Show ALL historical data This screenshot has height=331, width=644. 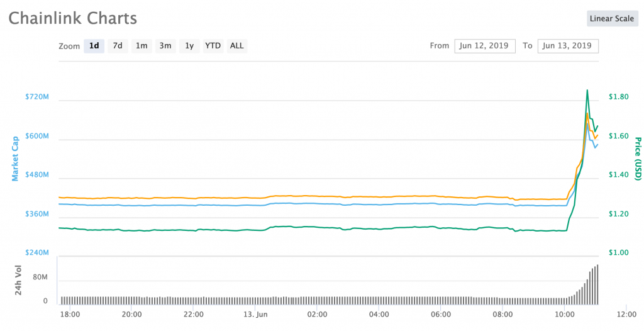point(237,45)
